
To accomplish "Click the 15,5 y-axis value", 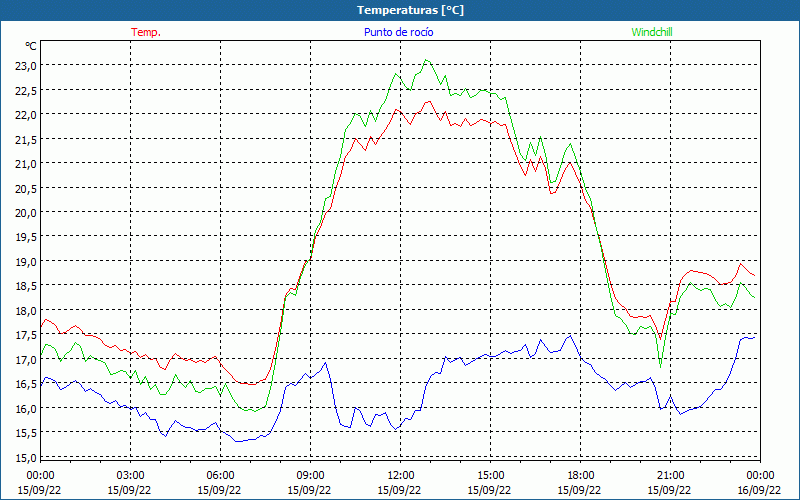I will (x=26, y=433).
